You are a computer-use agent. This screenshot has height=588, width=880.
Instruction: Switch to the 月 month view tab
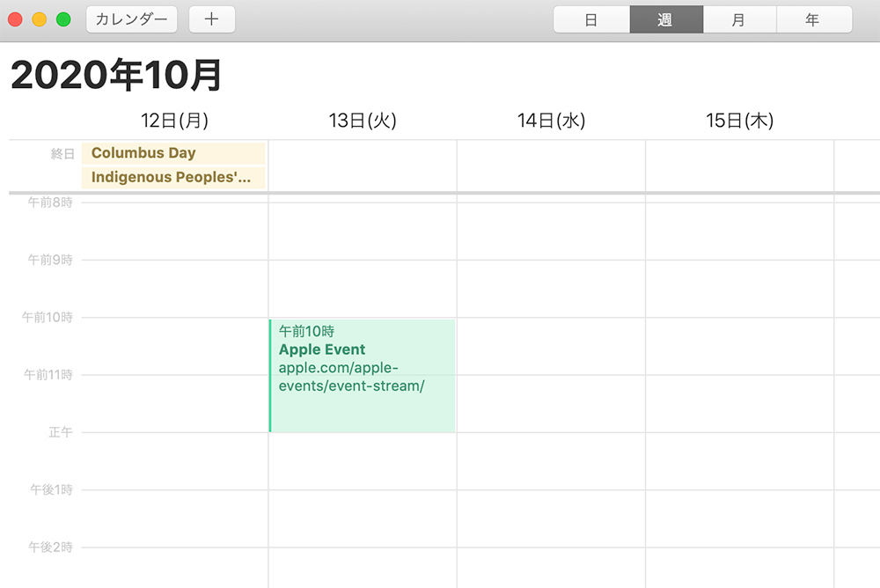(x=740, y=19)
